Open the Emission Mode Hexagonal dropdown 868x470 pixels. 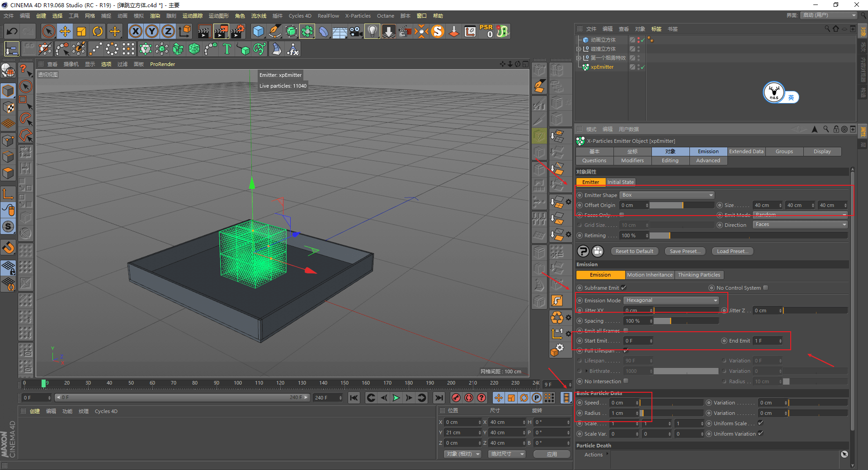(671, 301)
